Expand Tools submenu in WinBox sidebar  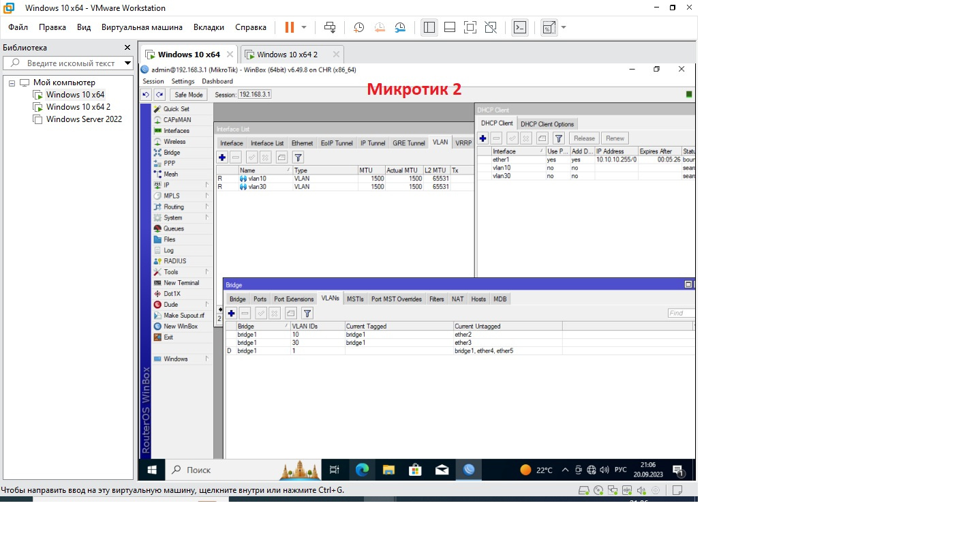[x=207, y=272]
